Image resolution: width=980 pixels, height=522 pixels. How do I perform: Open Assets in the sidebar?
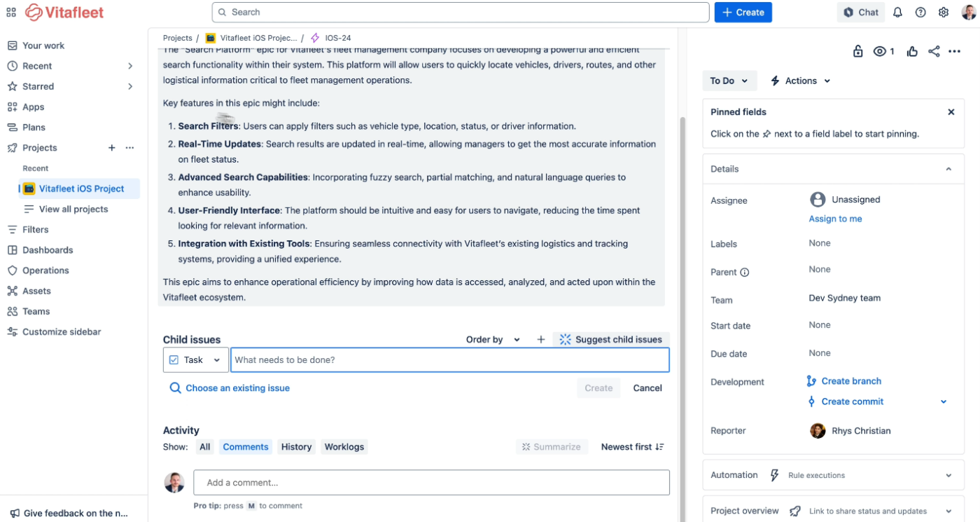[x=36, y=291]
